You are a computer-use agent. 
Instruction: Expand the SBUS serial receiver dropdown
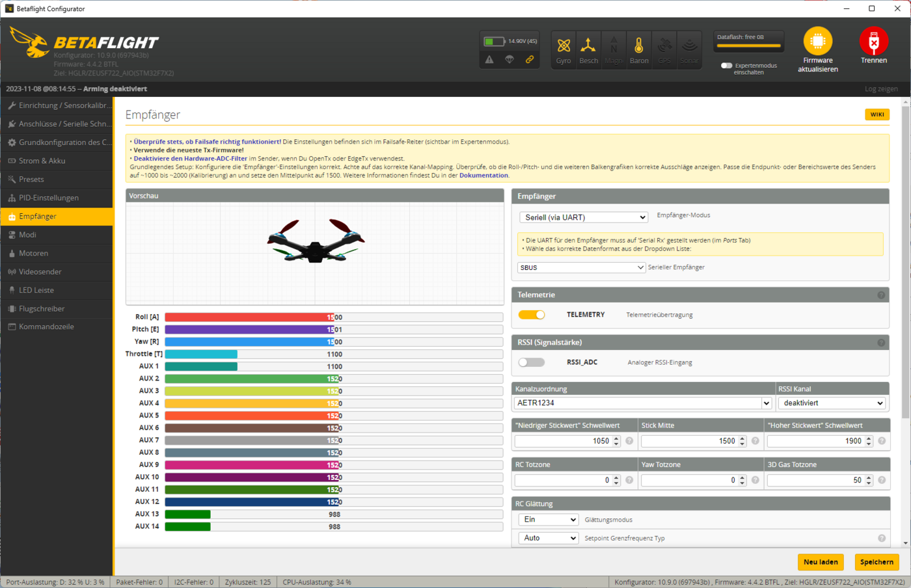tap(581, 267)
